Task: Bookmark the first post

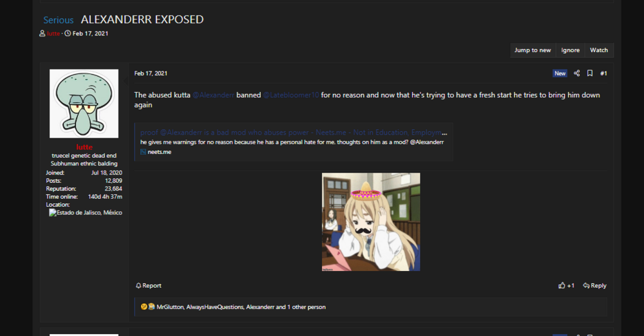Action: pos(590,73)
